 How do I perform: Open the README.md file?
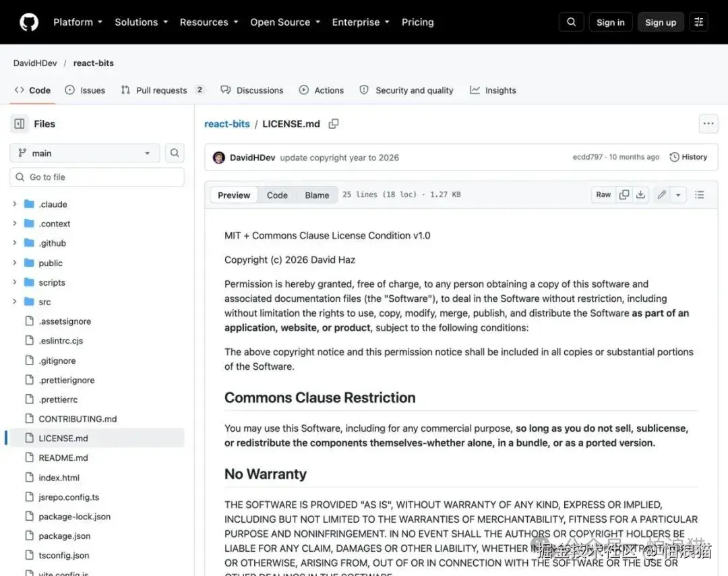click(63, 457)
